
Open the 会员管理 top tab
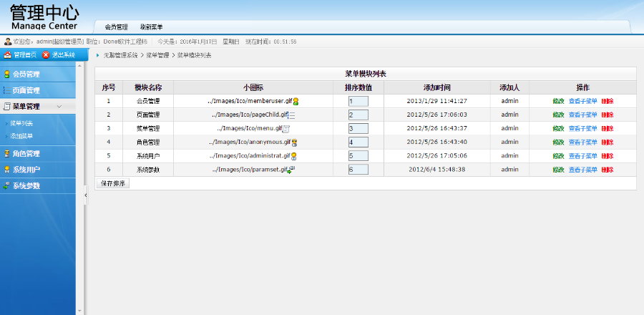[x=116, y=27]
